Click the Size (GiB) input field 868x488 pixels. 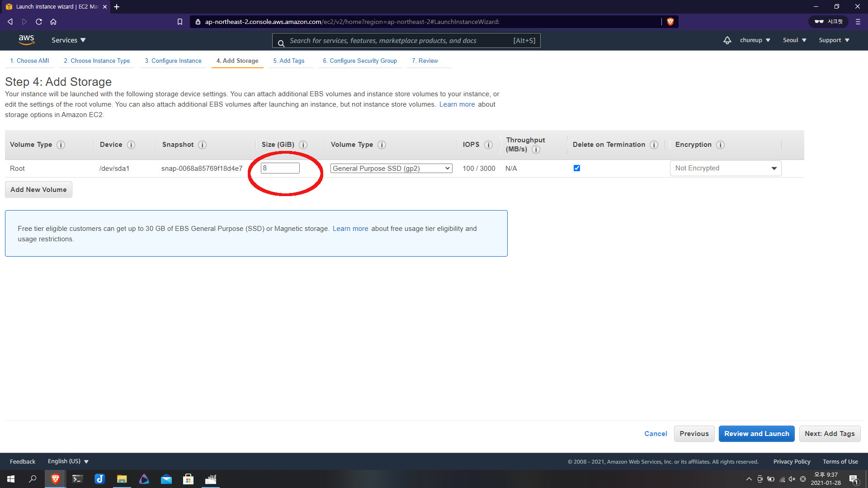click(x=280, y=168)
